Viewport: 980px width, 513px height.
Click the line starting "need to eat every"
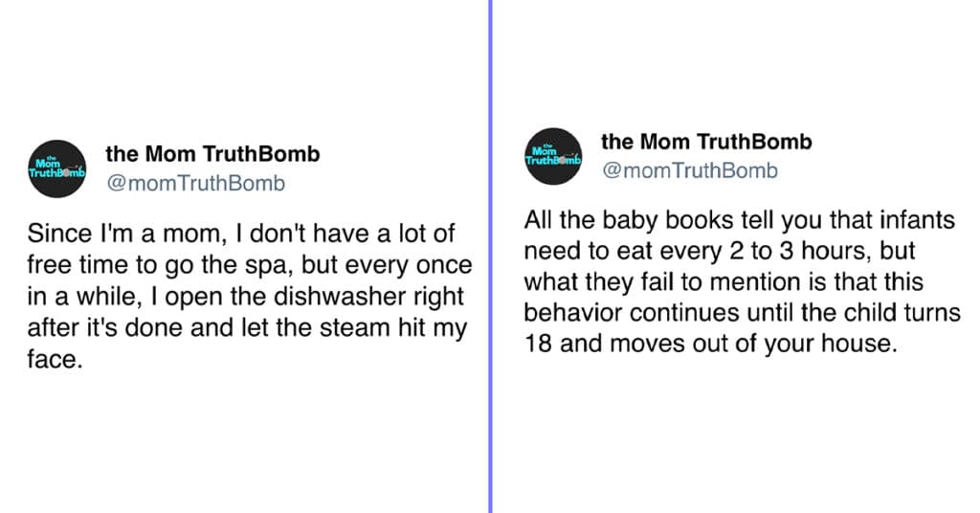coord(720,251)
